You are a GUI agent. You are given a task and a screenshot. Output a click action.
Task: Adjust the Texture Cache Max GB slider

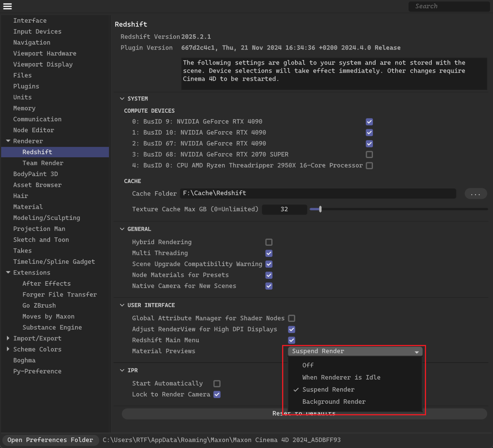pos(320,209)
